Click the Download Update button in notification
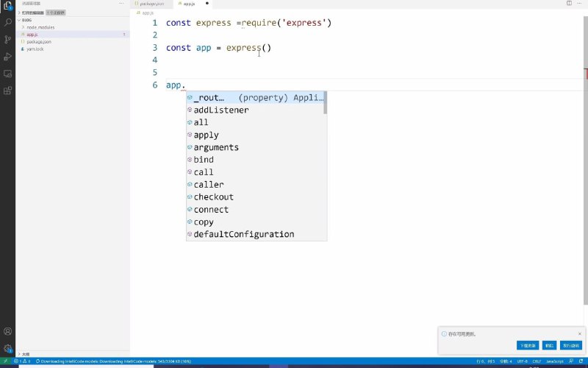The image size is (588, 368). pos(527,345)
